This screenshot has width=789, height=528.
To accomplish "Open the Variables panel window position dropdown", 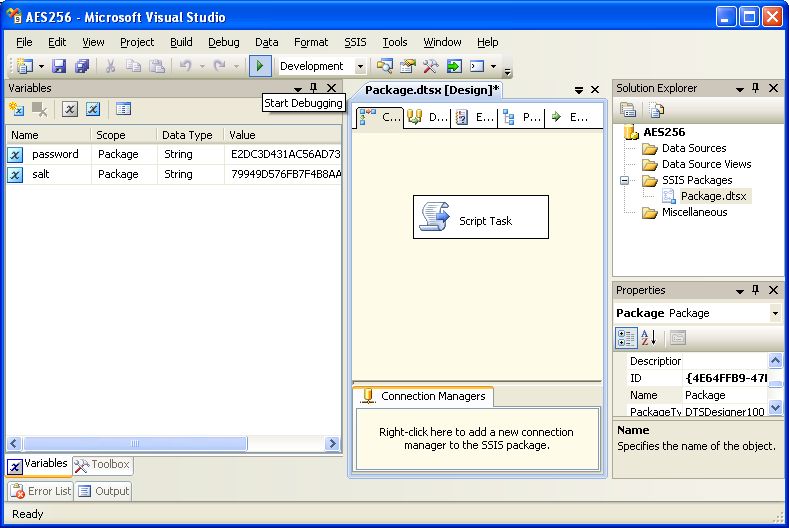I will pyautogui.click(x=297, y=89).
